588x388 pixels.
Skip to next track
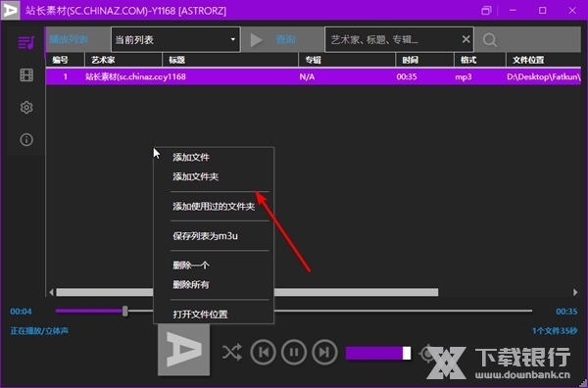[324, 353]
